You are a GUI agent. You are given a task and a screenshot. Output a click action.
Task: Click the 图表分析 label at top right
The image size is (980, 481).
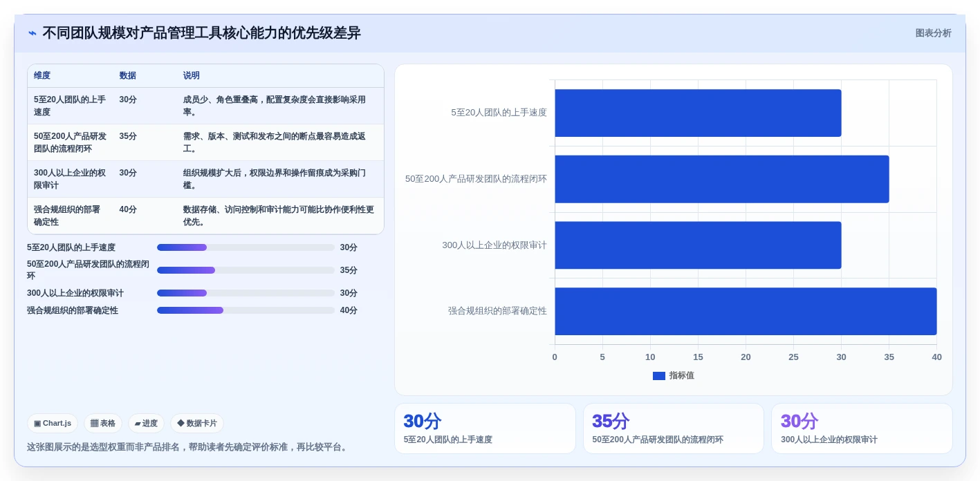click(933, 33)
